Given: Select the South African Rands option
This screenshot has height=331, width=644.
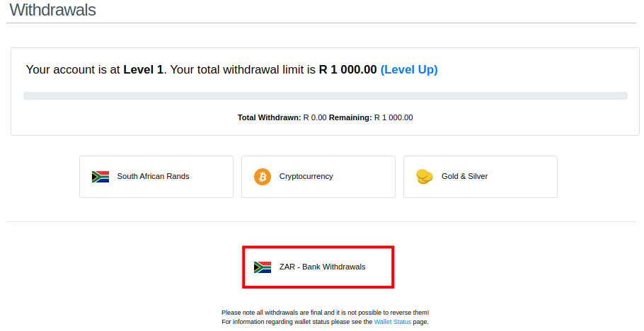Looking at the screenshot, I should [156, 177].
